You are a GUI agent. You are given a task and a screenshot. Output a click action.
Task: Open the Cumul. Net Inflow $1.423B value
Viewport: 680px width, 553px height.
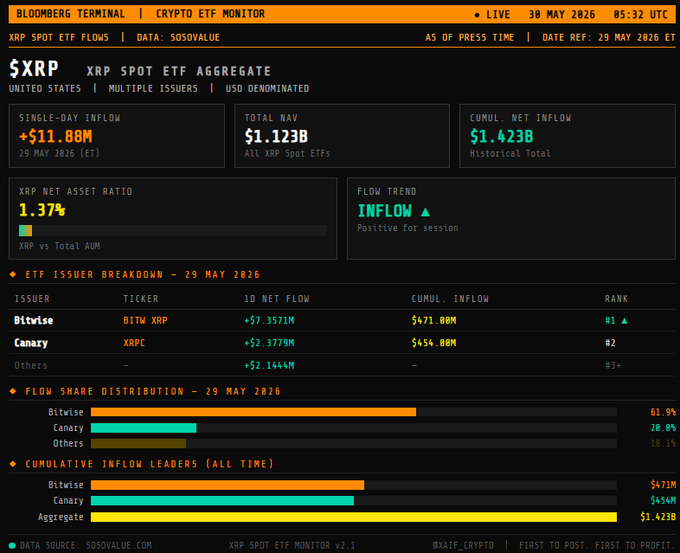coord(501,137)
